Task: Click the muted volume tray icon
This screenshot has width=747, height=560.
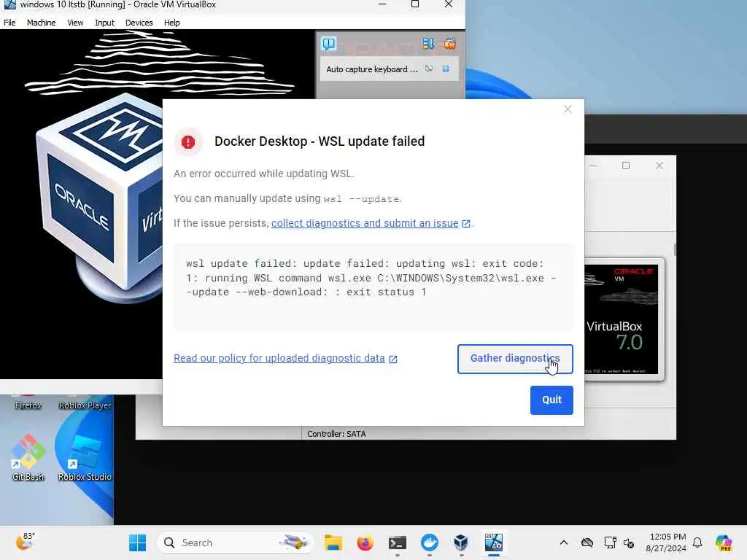Action: [x=629, y=543]
